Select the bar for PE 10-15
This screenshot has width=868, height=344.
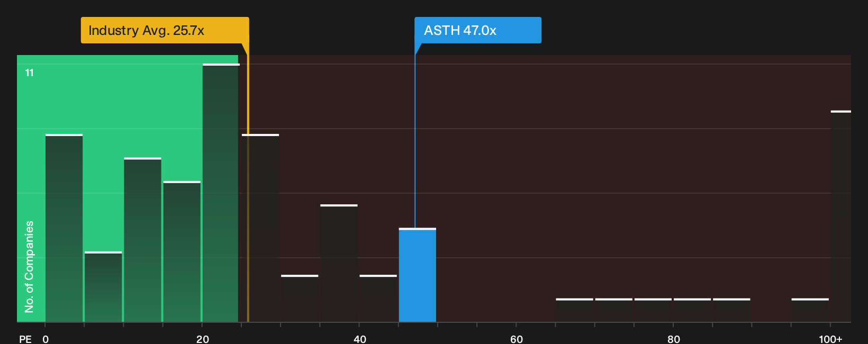pos(142,240)
